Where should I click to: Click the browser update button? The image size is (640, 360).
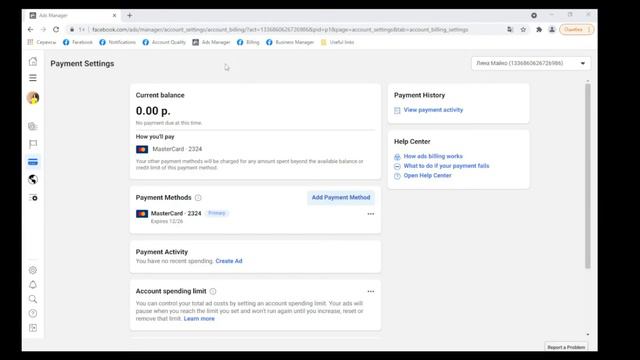click(577, 29)
